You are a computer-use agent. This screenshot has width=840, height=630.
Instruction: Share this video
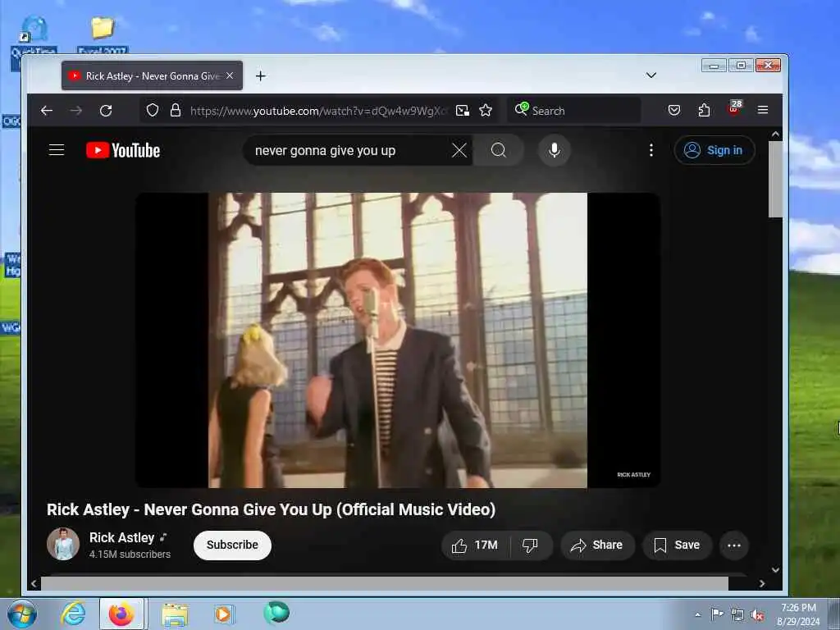(597, 546)
